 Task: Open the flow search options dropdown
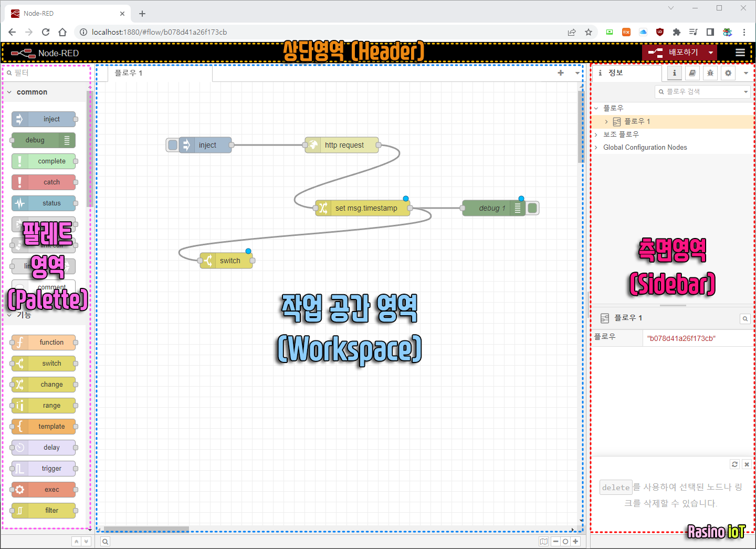click(746, 92)
